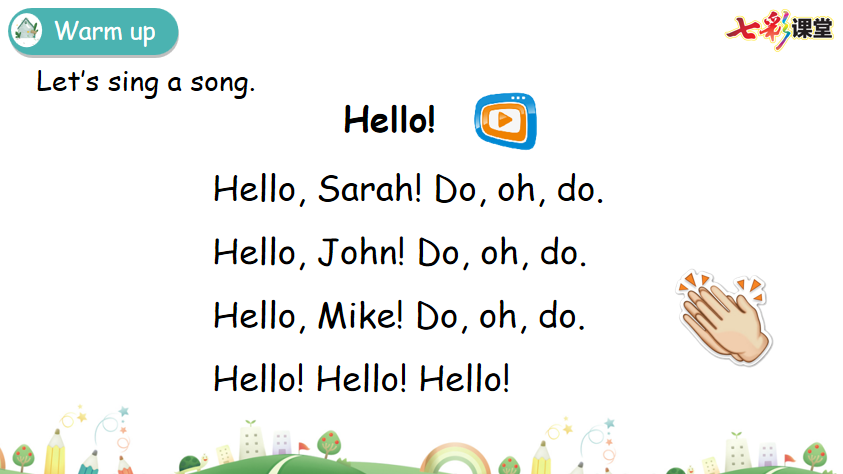Click the word Mike in the lyrics
The image size is (843, 474).
coord(360,315)
